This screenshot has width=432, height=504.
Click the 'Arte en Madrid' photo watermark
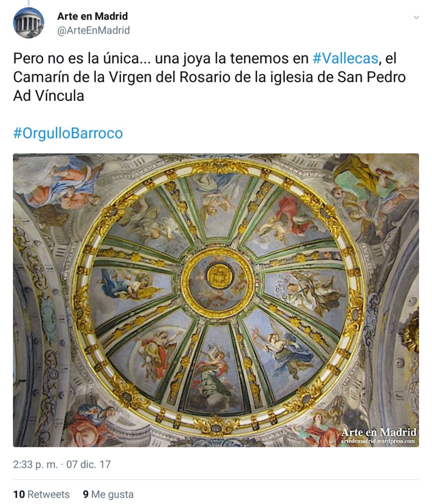pos(379,432)
